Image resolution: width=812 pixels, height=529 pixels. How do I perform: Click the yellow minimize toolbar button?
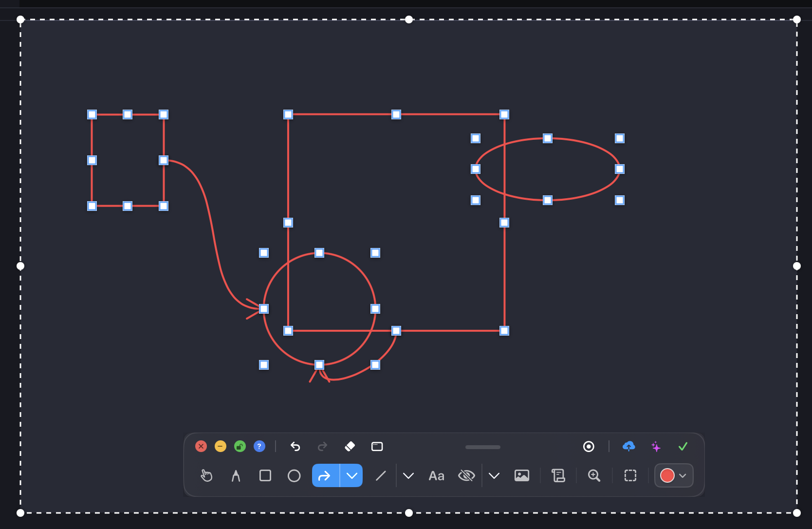221,446
